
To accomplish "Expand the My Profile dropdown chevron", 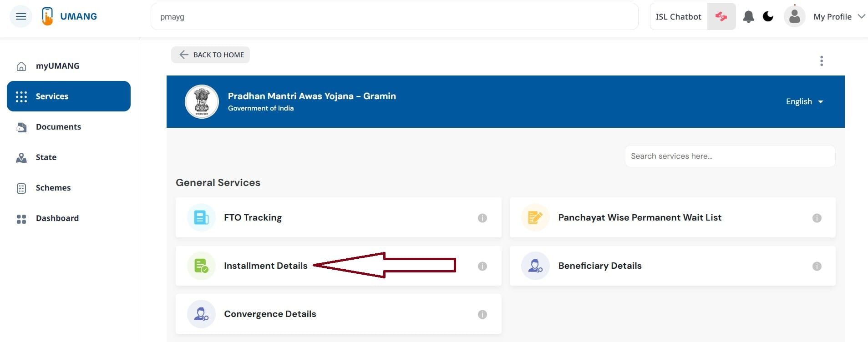I will pos(861,16).
